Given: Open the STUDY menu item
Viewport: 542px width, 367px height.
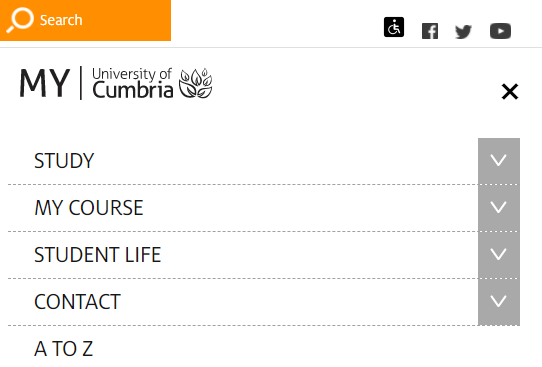Looking at the screenshot, I should pyautogui.click(x=64, y=161).
